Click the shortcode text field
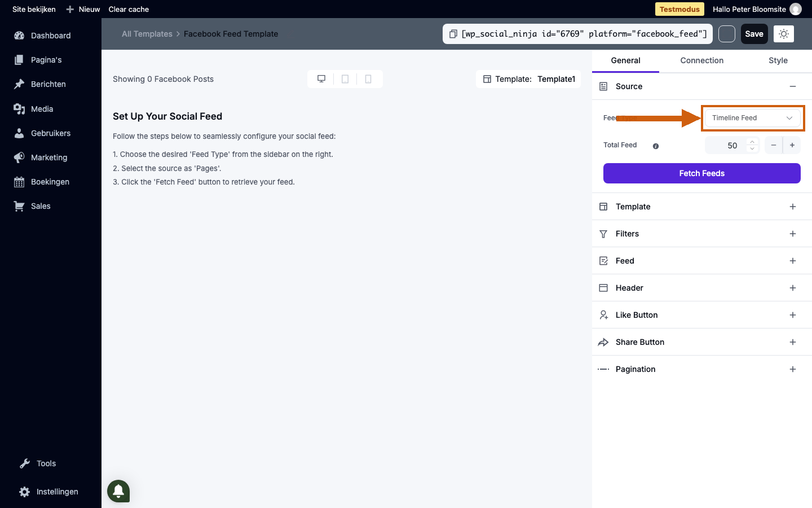Image resolution: width=812 pixels, height=508 pixels. click(584, 34)
